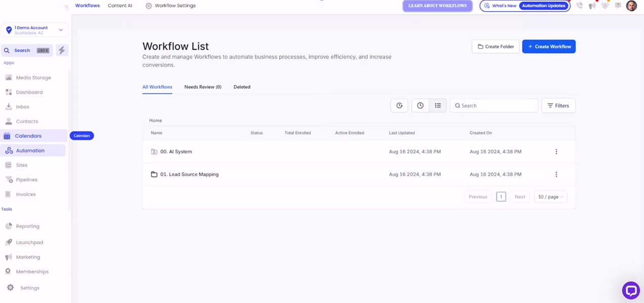Screen dimensions: 644x303
Task: Select Pipelines from the left sidebar
Action: tap(27, 179)
